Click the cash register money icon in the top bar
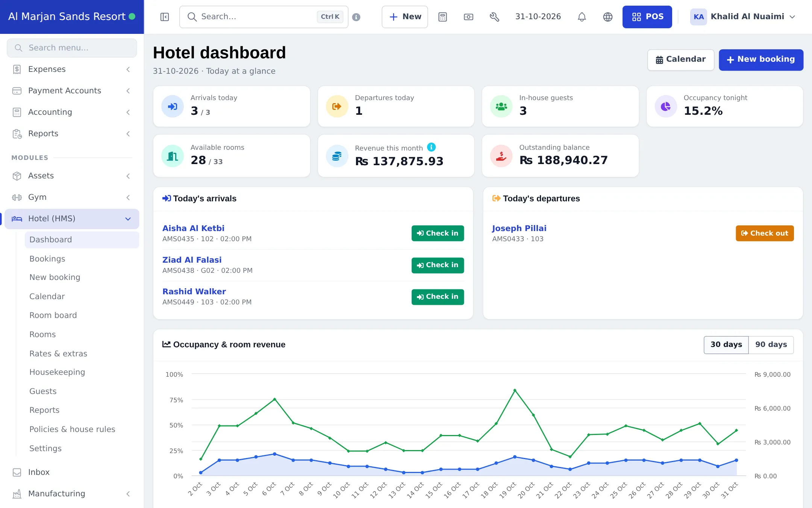 [x=468, y=17]
